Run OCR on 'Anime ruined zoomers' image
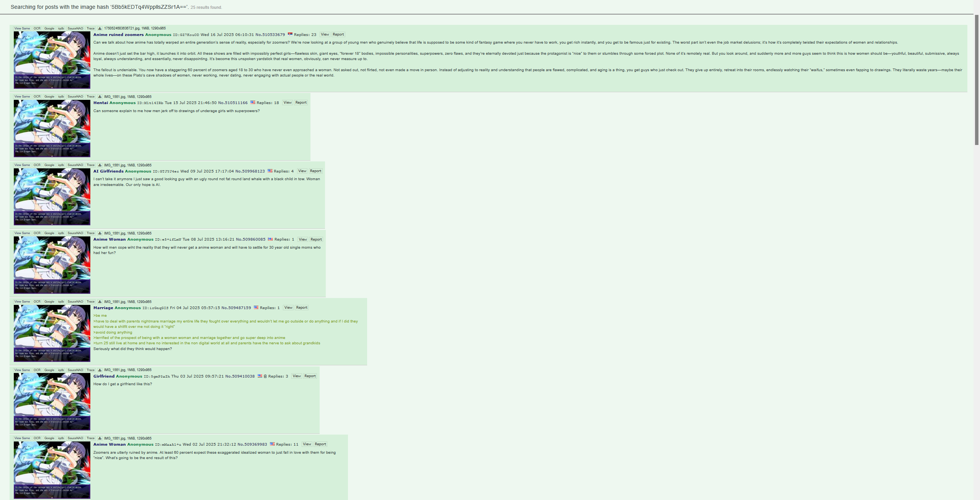Image resolution: width=980 pixels, height=500 pixels. (x=37, y=28)
